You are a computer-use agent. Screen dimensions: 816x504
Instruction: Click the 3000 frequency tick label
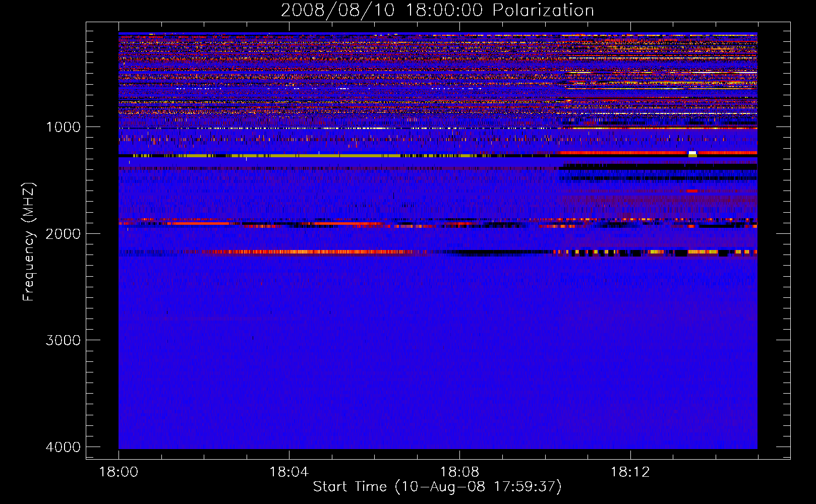(x=63, y=340)
